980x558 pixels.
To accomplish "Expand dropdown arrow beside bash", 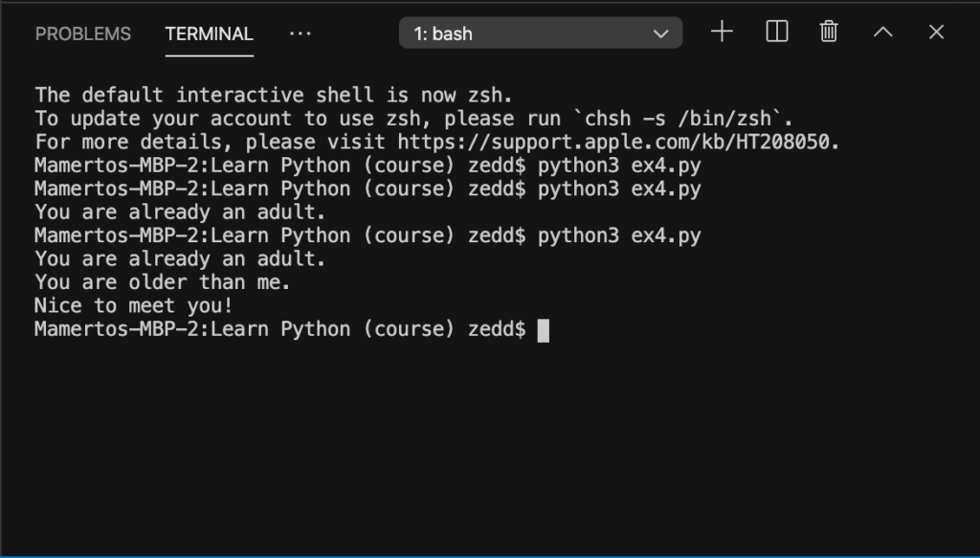I will [x=660, y=33].
